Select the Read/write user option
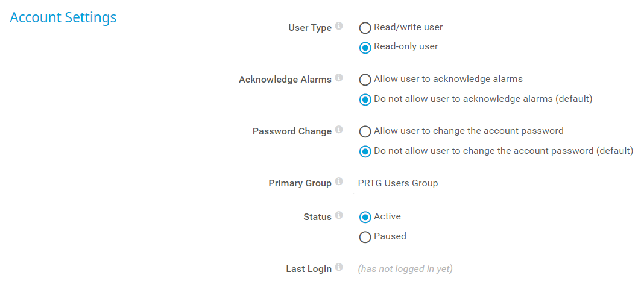The image size is (644, 284). (365, 28)
